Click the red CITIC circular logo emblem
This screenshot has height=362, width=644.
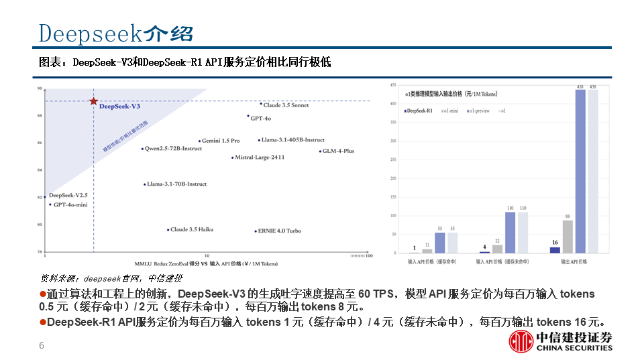click(x=521, y=341)
